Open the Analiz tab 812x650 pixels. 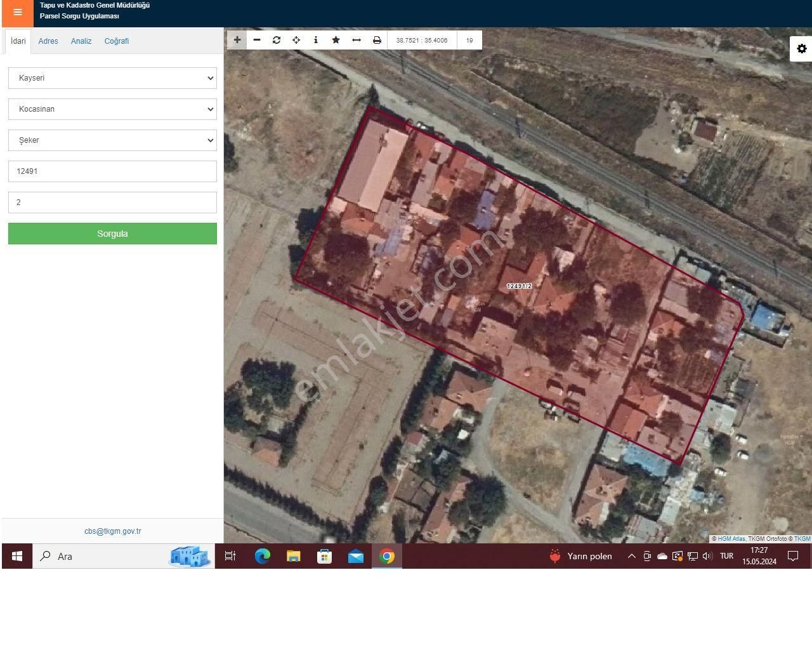coord(81,41)
